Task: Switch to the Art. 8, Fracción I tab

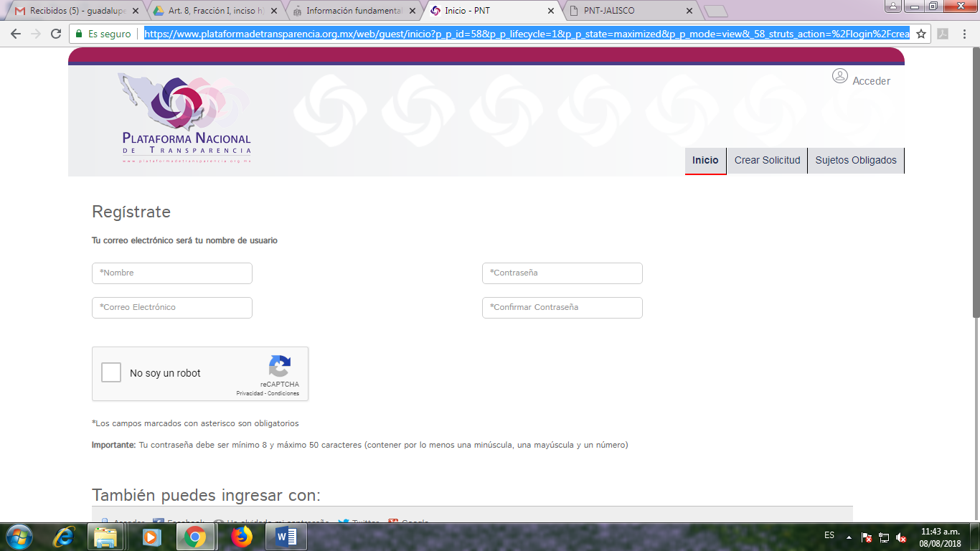Action: (208, 11)
